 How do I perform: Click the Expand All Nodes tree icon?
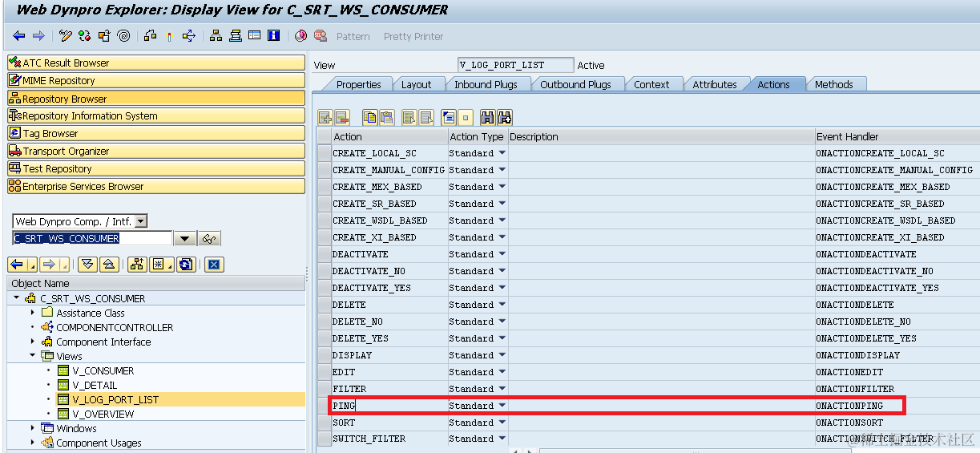click(88, 265)
